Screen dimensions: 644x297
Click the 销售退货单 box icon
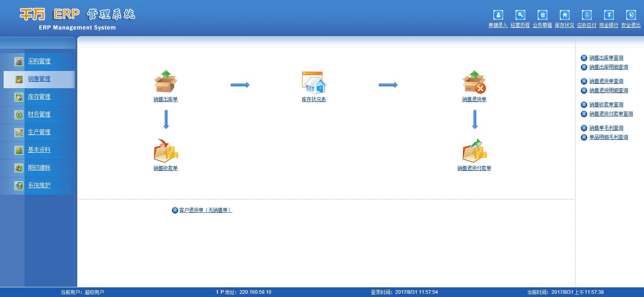point(474,82)
